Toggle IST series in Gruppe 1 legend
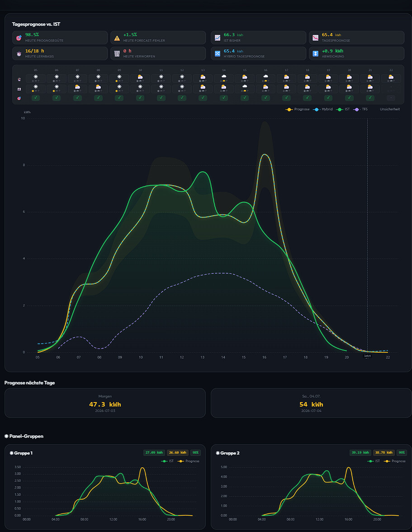412x532 pixels. pos(167,461)
